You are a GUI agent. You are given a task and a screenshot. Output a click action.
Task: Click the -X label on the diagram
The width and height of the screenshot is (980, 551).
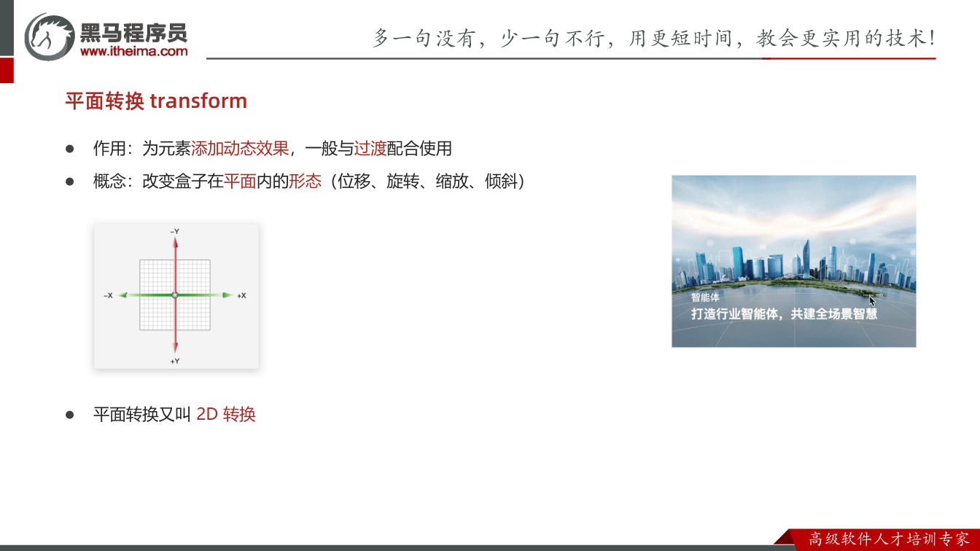(108, 295)
